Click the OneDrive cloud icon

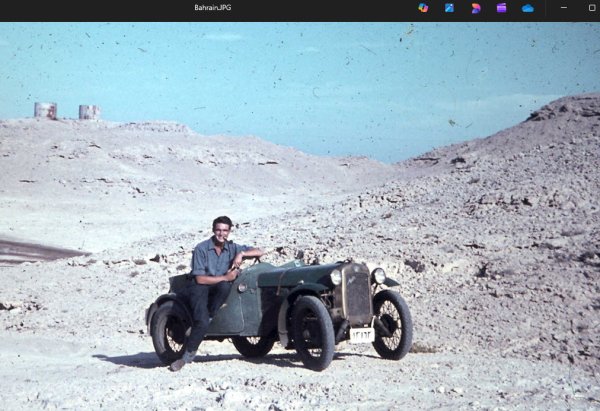click(527, 8)
